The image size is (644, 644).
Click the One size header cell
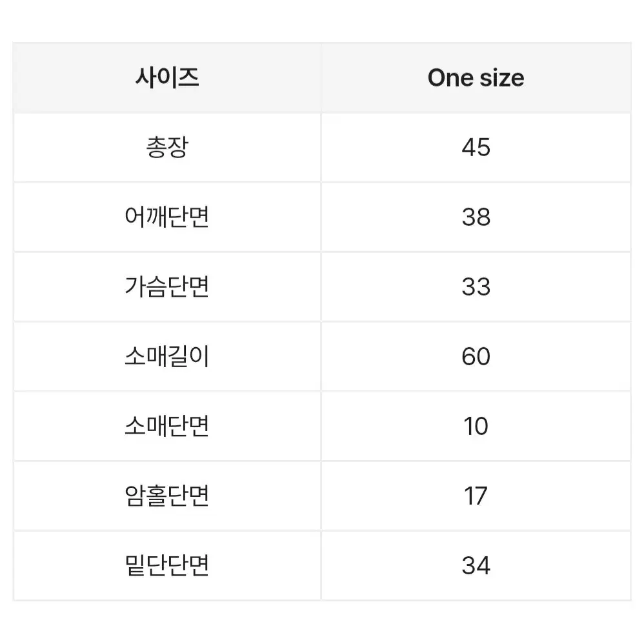point(476,77)
